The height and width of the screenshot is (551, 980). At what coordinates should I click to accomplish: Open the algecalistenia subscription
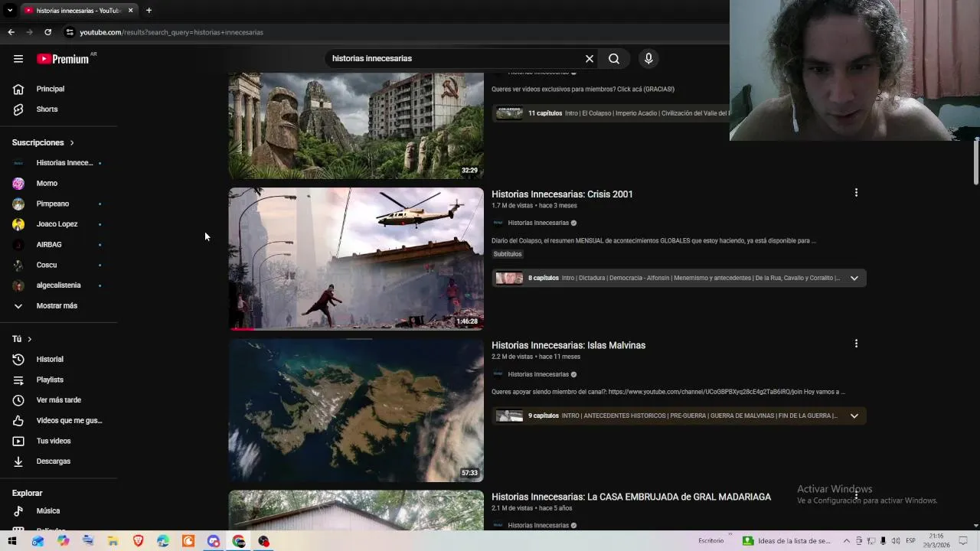[x=59, y=285]
